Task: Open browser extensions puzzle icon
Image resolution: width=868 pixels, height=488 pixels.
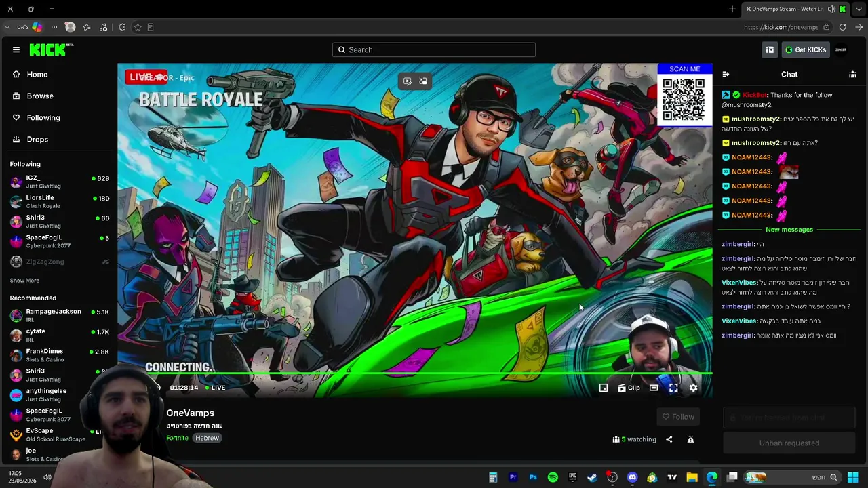Action: 122,27
